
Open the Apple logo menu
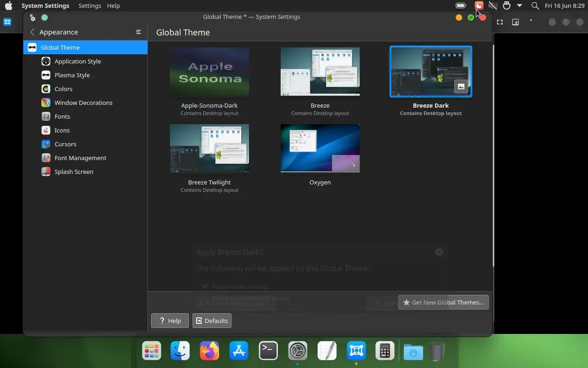(9, 6)
